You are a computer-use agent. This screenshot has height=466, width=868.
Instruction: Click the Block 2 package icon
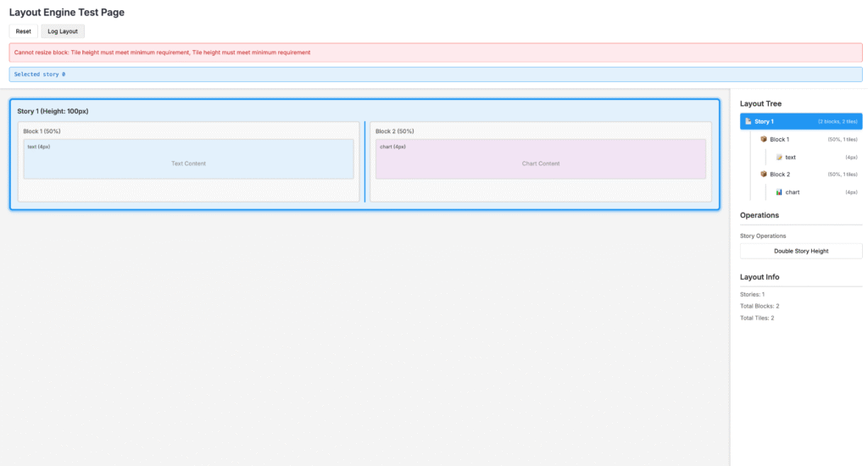(763, 175)
